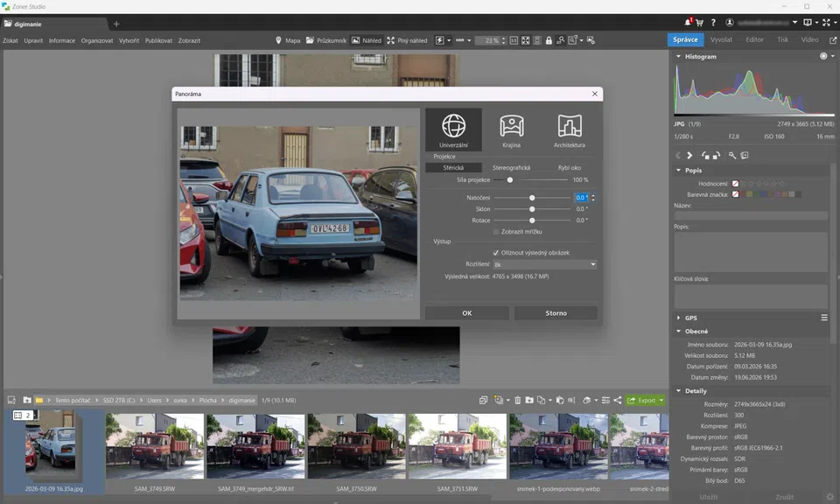The image size is (840, 504).
Task: Open the Mapa view in toolbar
Action: 288,40
